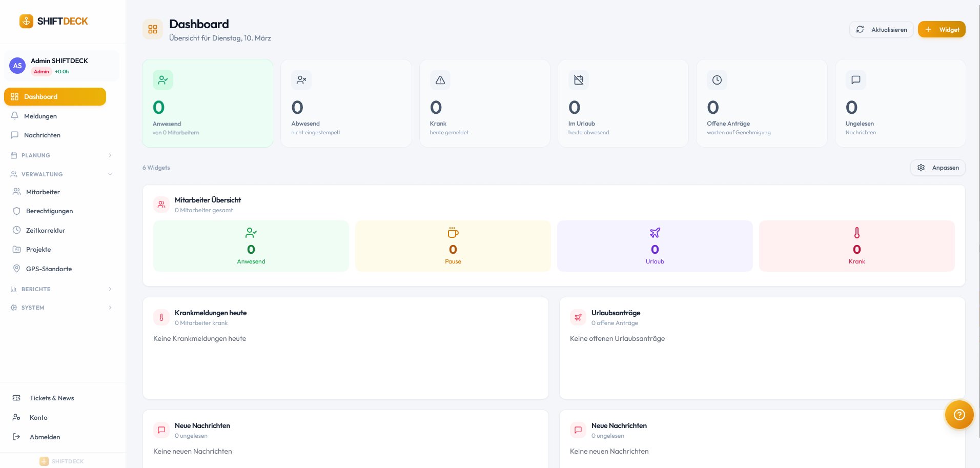Viewport: 980px width, 468px height.
Task: Open the help question mark bubble
Action: coord(959,415)
